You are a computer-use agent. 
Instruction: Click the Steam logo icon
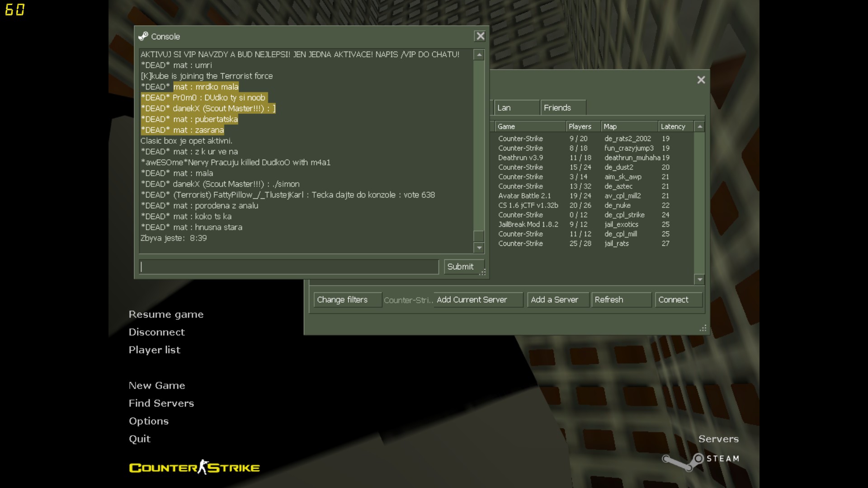coord(683,462)
